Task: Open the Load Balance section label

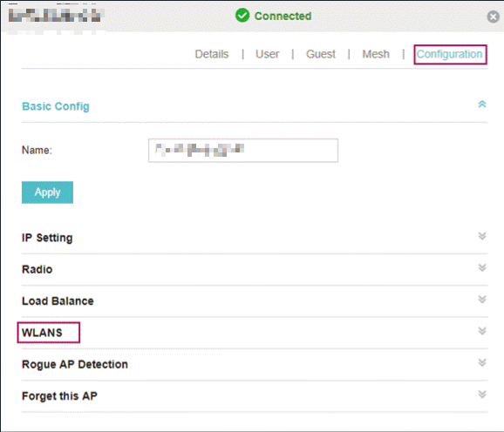Action: [x=58, y=301]
